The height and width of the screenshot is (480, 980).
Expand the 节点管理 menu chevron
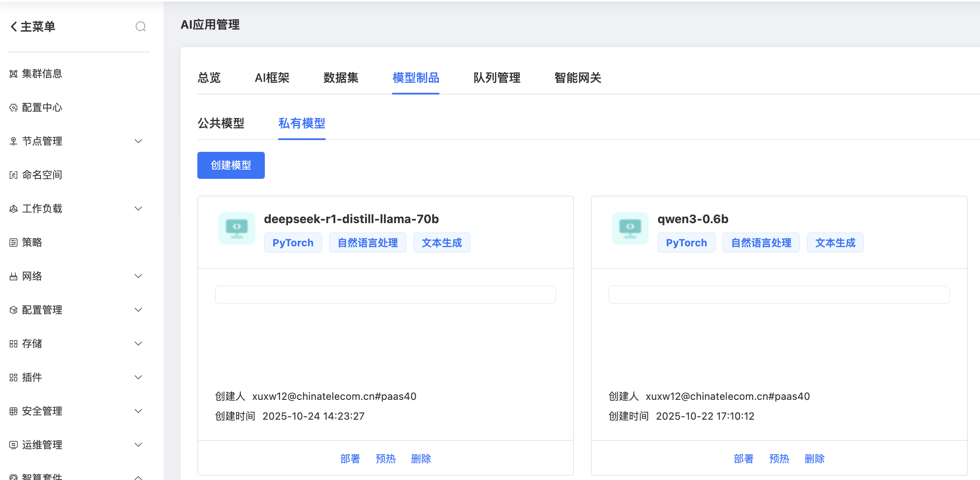point(138,141)
